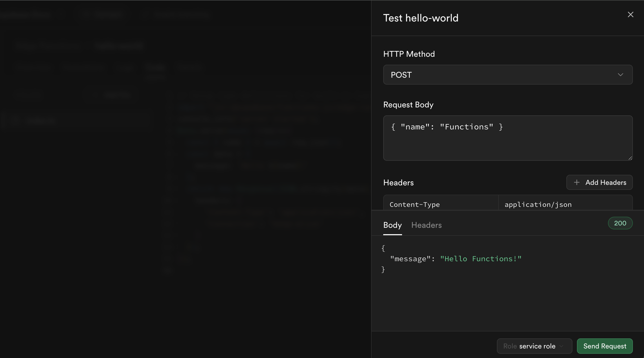
Task: Click the Add Headers button
Action: tap(599, 182)
